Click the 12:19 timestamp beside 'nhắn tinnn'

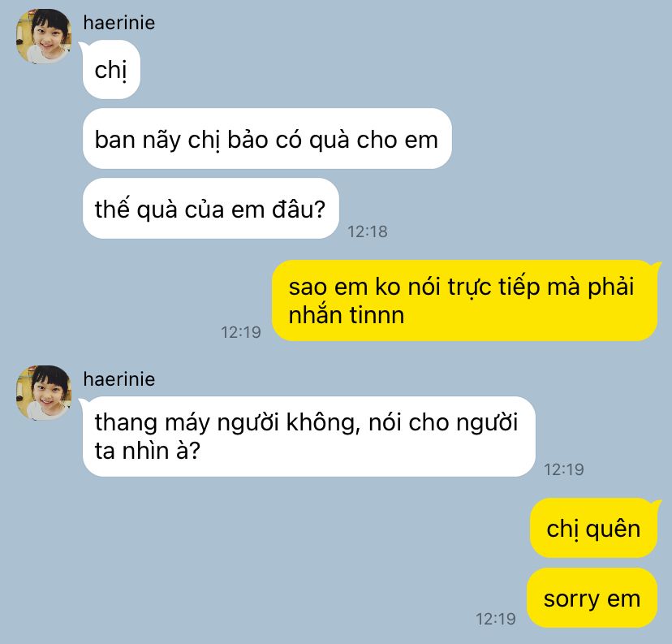pyautogui.click(x=241, y=332)
